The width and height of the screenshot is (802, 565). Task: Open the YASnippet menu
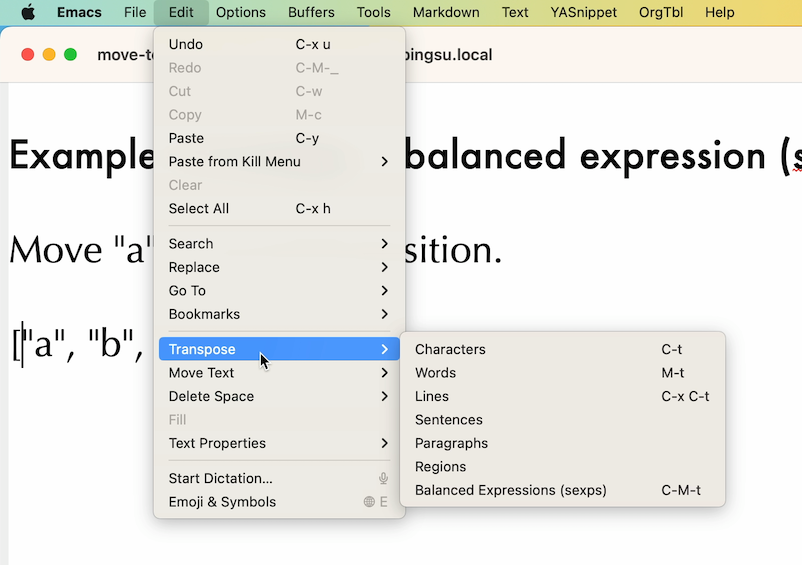pos(584,12)
